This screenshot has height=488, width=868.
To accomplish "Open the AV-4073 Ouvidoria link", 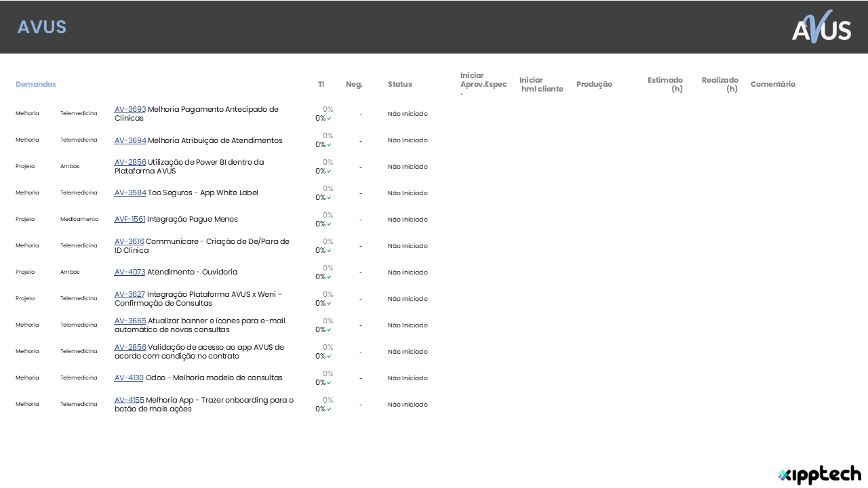I will (130, 272).
